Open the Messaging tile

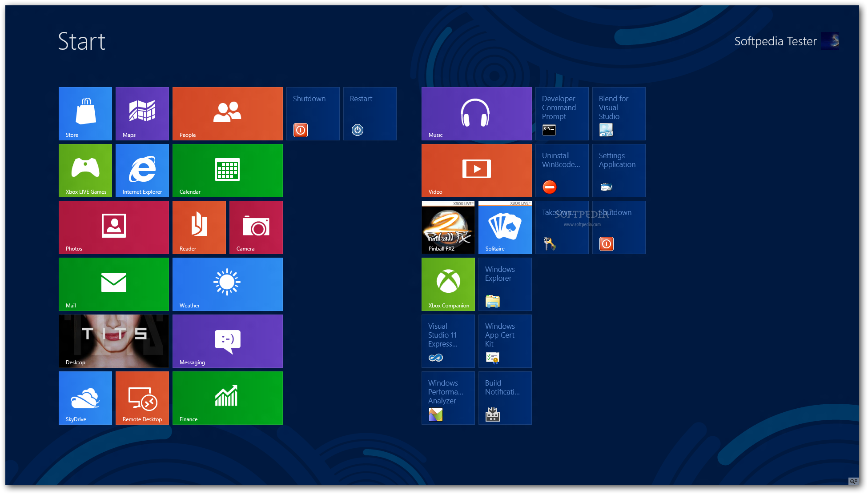pos(228,341)
